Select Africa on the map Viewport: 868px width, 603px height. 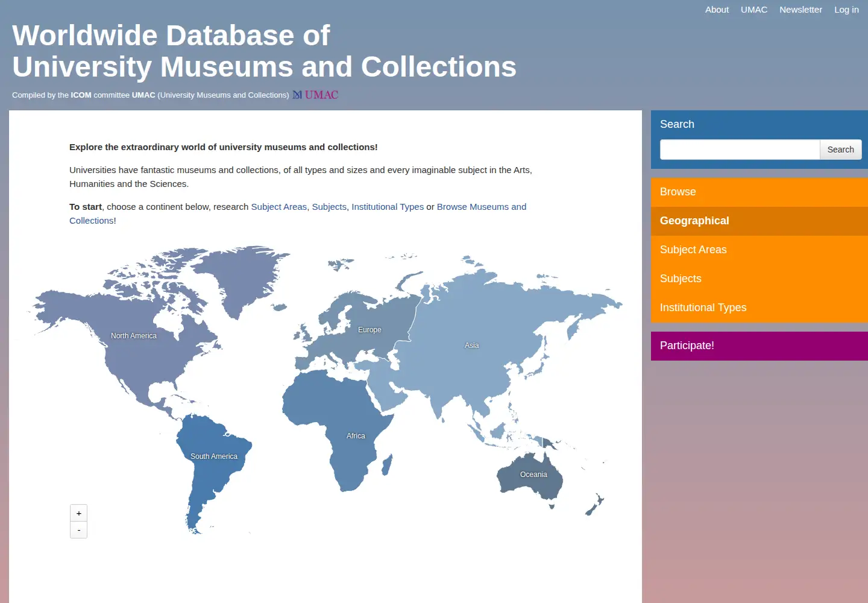point(356,436)
